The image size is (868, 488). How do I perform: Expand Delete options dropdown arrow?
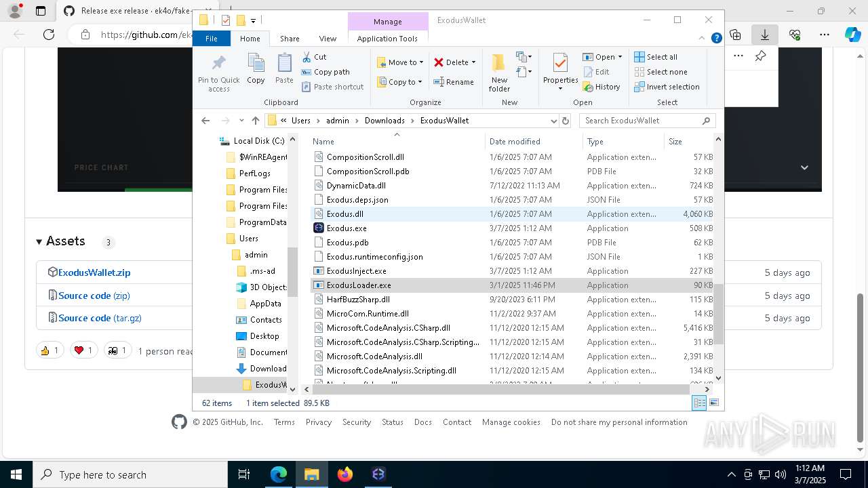pos(473,62)
